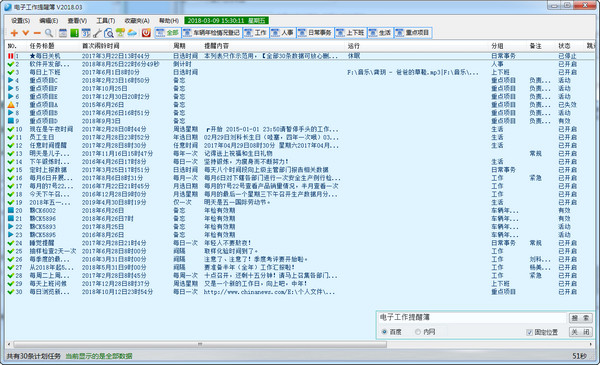Click the 关闭 button in search panel
600x365 pixels.
coord(580,332)
